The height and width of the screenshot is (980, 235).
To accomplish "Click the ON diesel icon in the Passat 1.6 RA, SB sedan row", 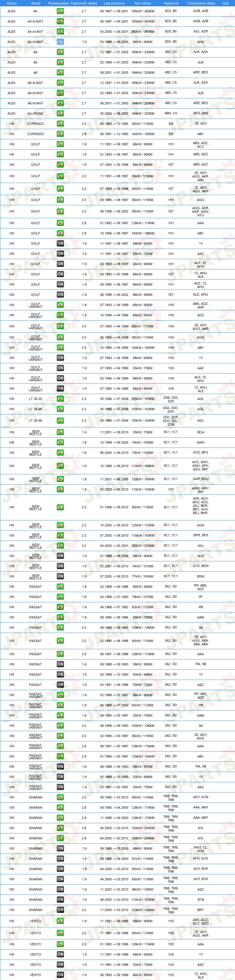I will [60, 664].
